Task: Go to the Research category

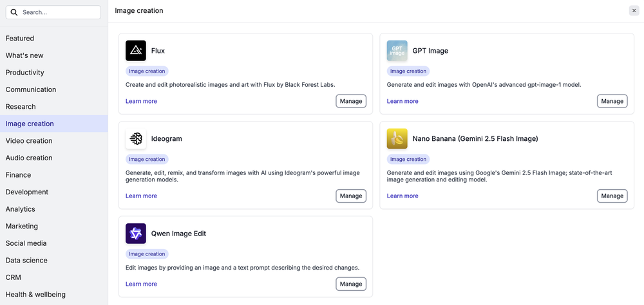Action: (x=54, y=107)
